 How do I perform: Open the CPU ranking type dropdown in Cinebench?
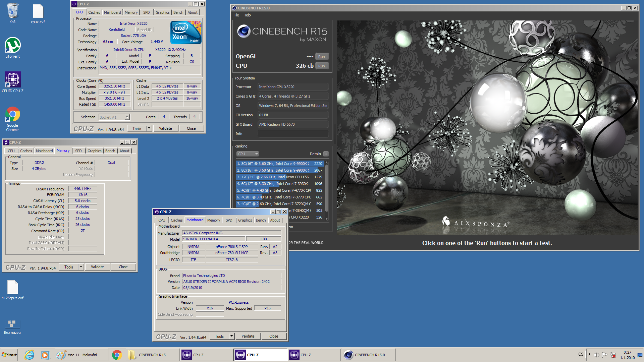pos(248,154)
